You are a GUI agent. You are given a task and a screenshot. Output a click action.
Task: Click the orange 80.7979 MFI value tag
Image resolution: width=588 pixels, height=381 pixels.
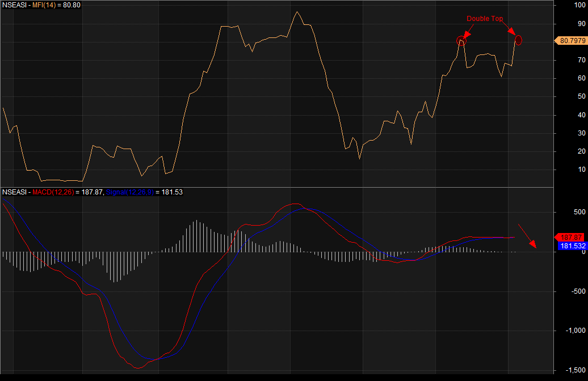[x=570, y=41]
